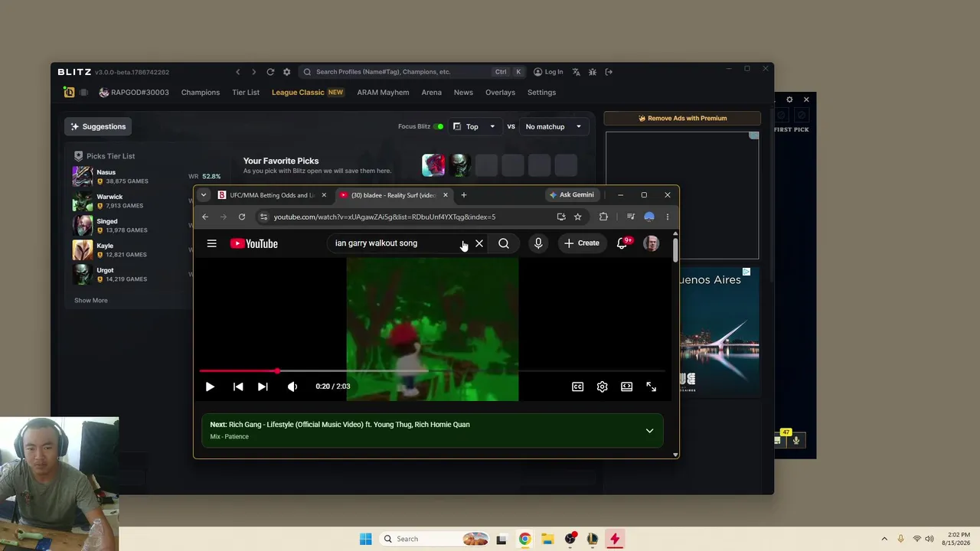Open the News section in Blitz

point(463,93)
